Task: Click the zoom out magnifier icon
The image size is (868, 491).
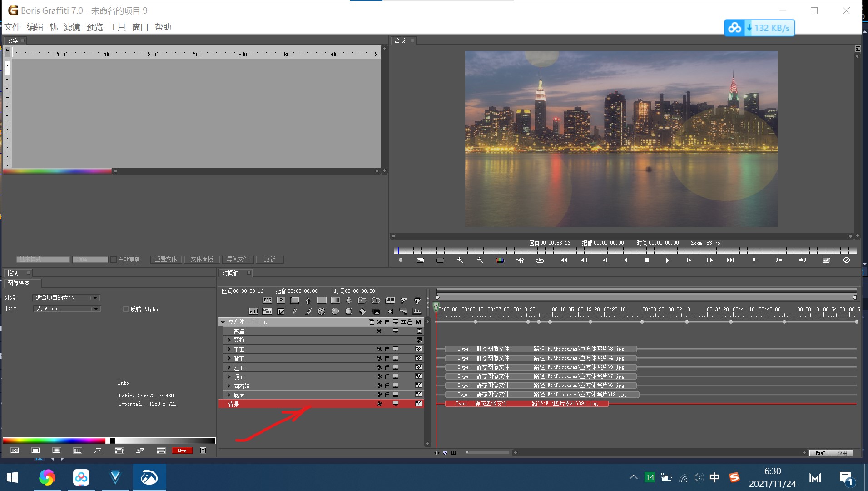Action: 480,260
